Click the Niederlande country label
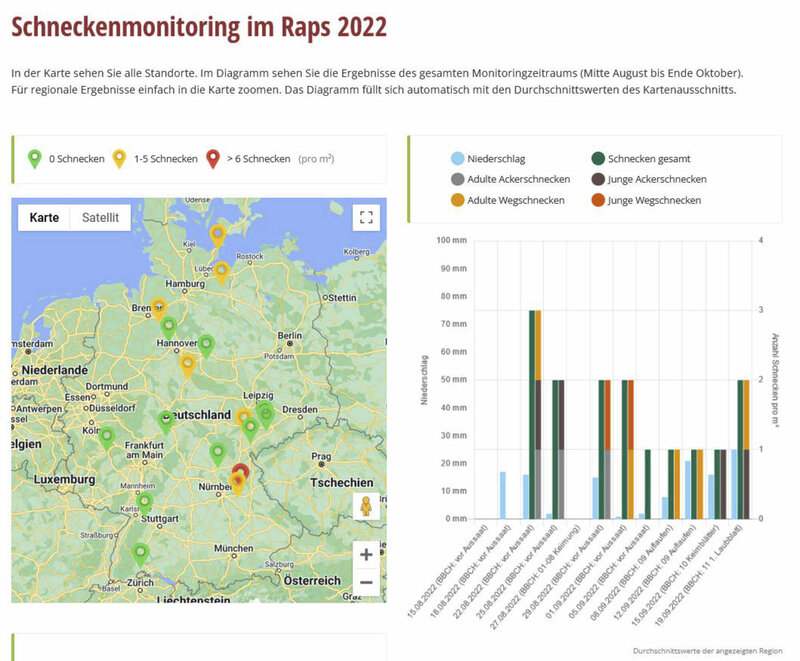The image size is (800, 661). 55,370
